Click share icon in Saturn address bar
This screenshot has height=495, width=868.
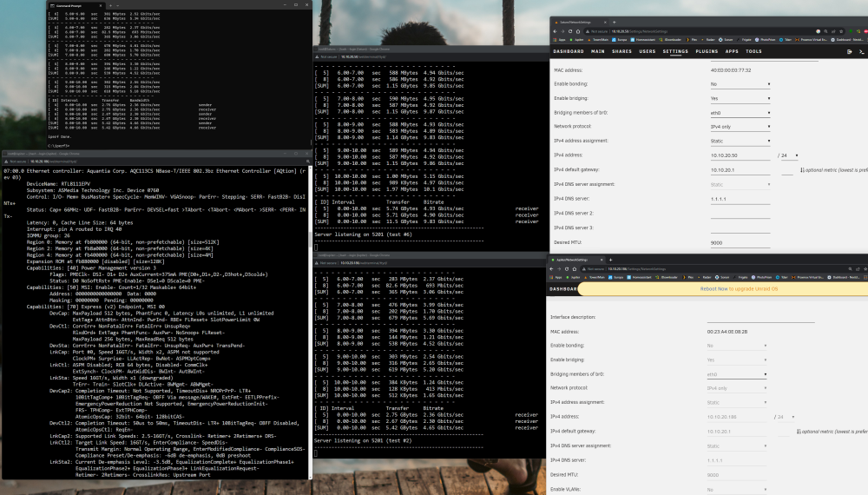(x=833, y=31)
